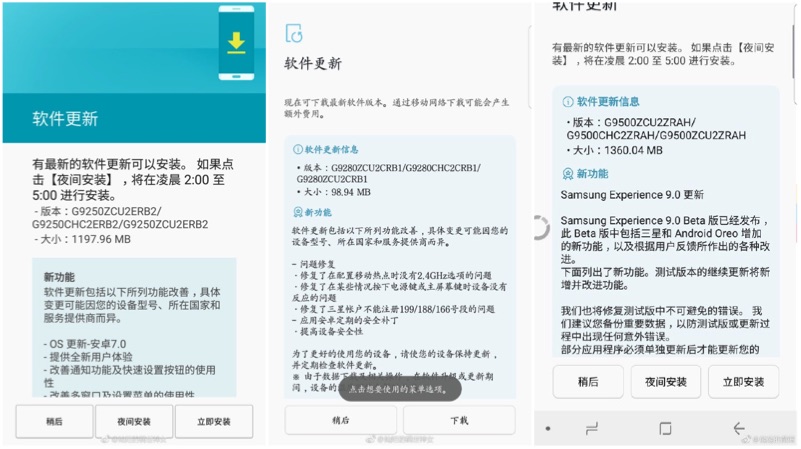The image size is (801, 449).
Task: Tap the phone download icon in the teal header
Action: (236, 45)
